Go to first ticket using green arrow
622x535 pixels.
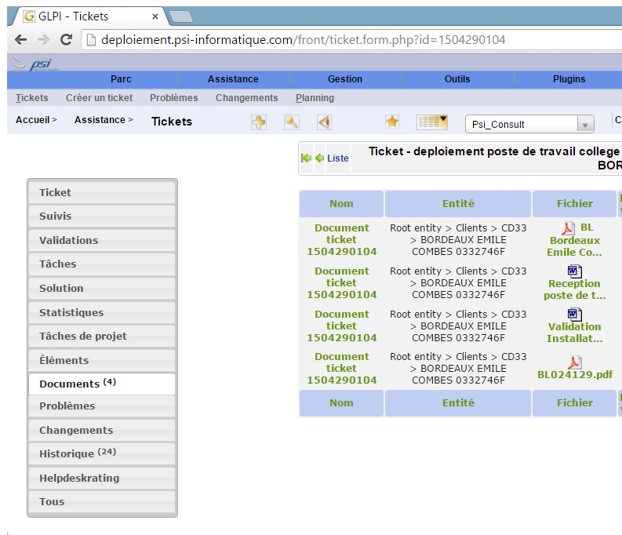pyautogui.click(x=306, y=158)
